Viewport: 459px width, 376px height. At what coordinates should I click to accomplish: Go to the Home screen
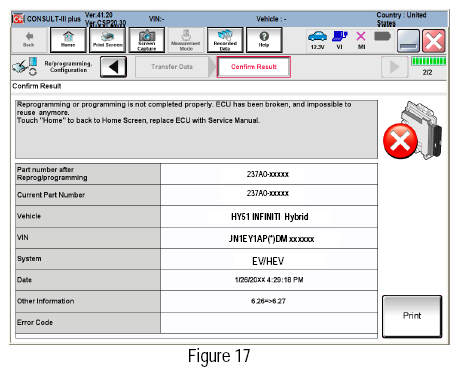(x=68, y=40)
